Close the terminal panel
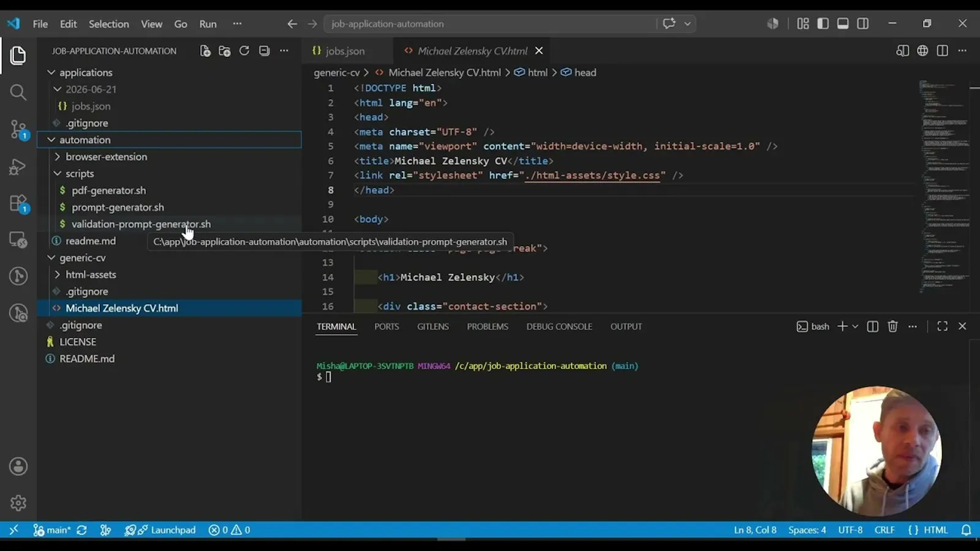The width and height of the screenshot is (980, 551). (x=962, y=326)
